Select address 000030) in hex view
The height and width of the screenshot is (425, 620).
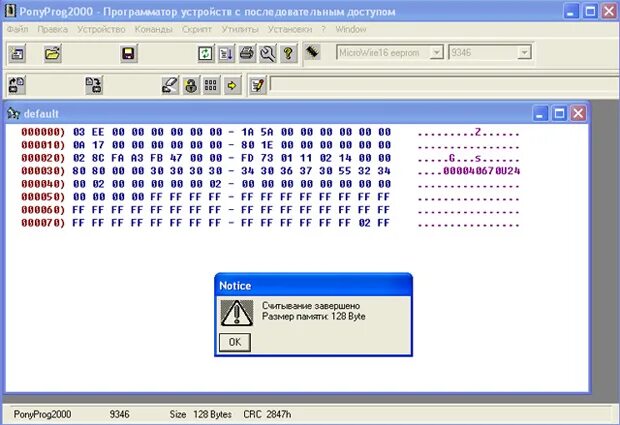[x=43, y=171]
